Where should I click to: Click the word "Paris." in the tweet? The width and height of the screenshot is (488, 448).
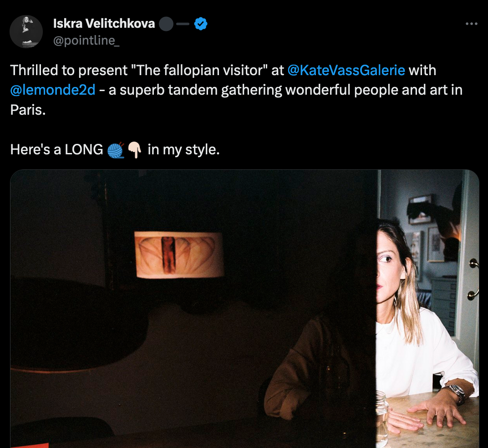click(28, 110)
